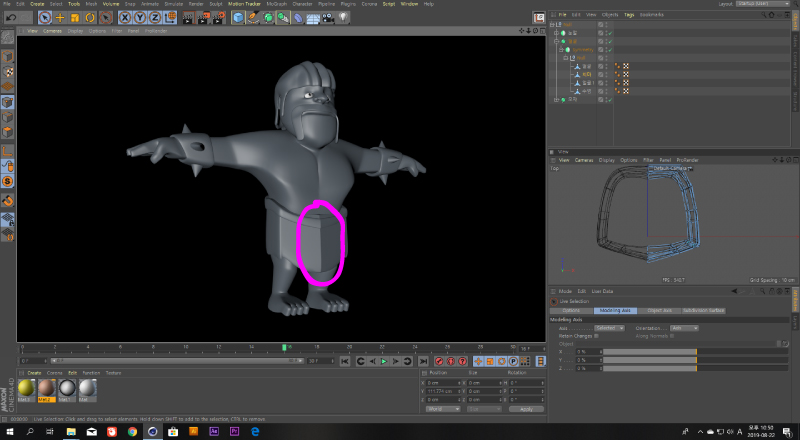The width and height of the screenshot is (800, 440).
Task: Toggle bottom object's green enable checkmark
Action: pyautogui.click(x=610, y=100)
